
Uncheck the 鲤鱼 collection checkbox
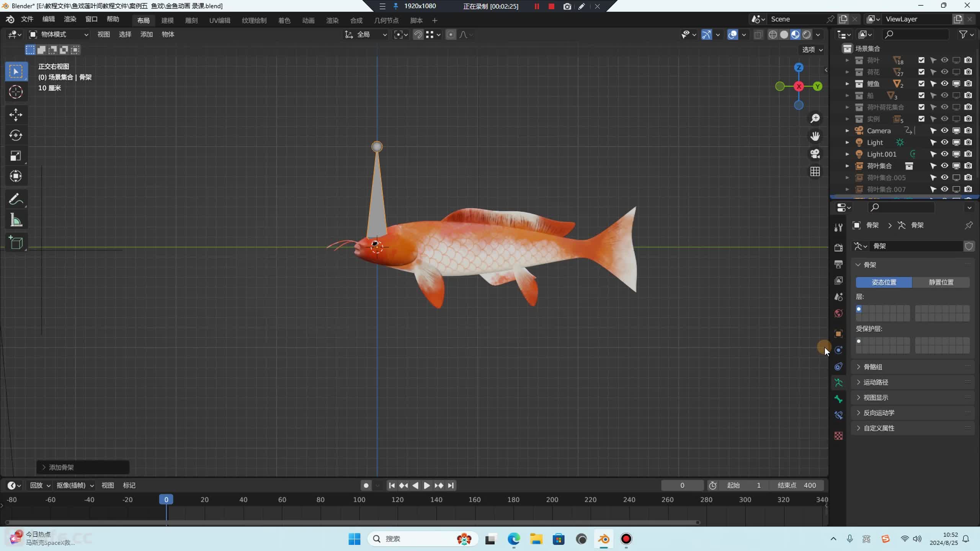point(921,83)
